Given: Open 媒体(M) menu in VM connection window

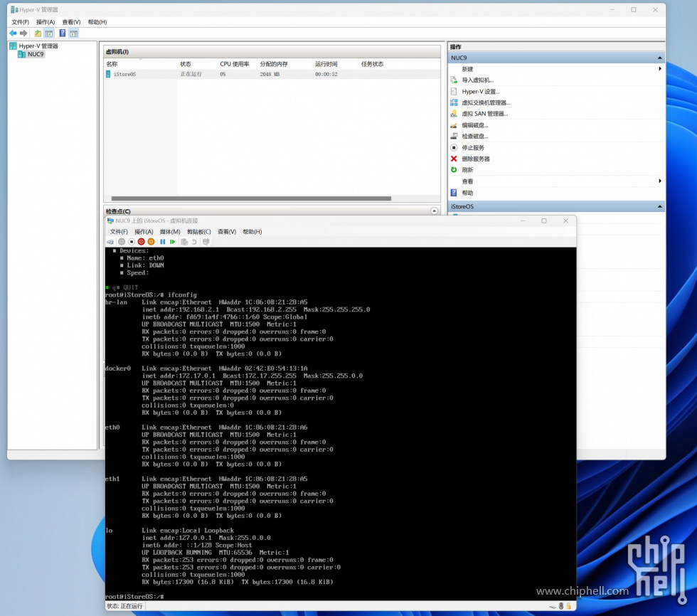Looking at the screenshot, I should [170, 232].
